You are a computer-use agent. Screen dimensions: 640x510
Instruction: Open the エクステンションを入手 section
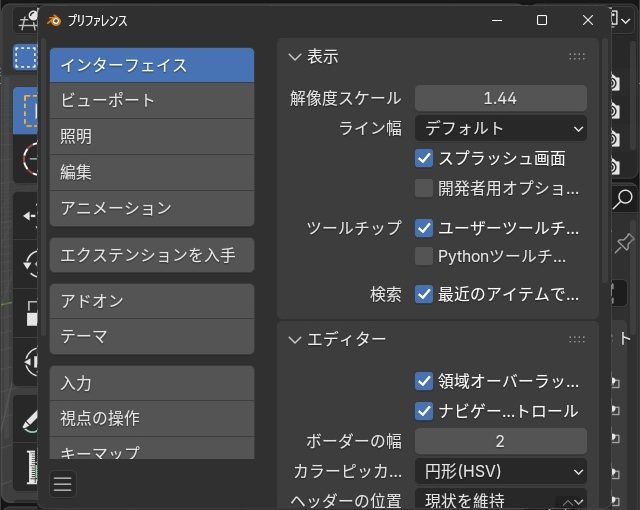[x=152, y=255]
